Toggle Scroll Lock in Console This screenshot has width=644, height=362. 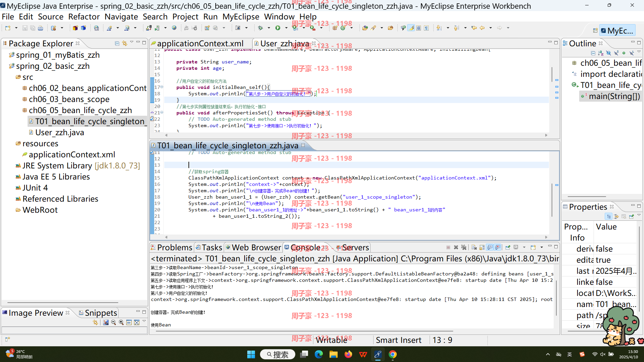pos(482,248)
